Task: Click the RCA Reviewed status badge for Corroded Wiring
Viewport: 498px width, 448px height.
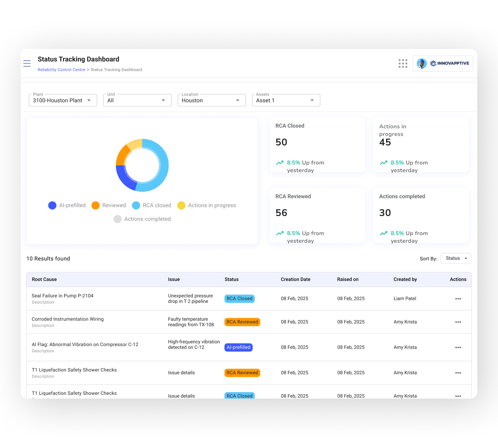Action: 242,322
